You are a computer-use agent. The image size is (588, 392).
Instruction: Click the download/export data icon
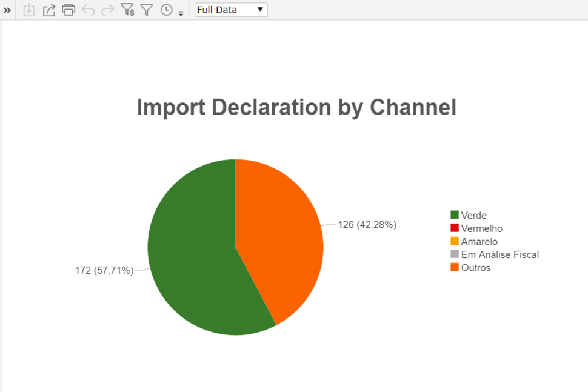click(29, 10)
